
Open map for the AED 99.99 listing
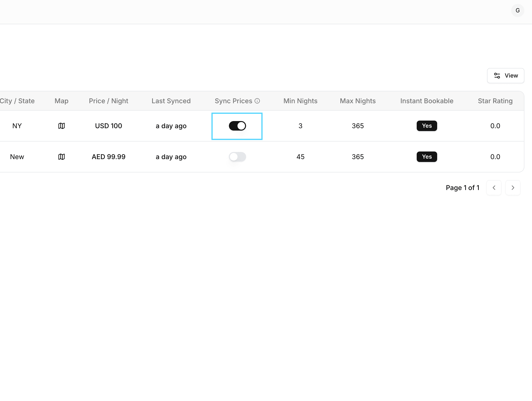[62, 157]
